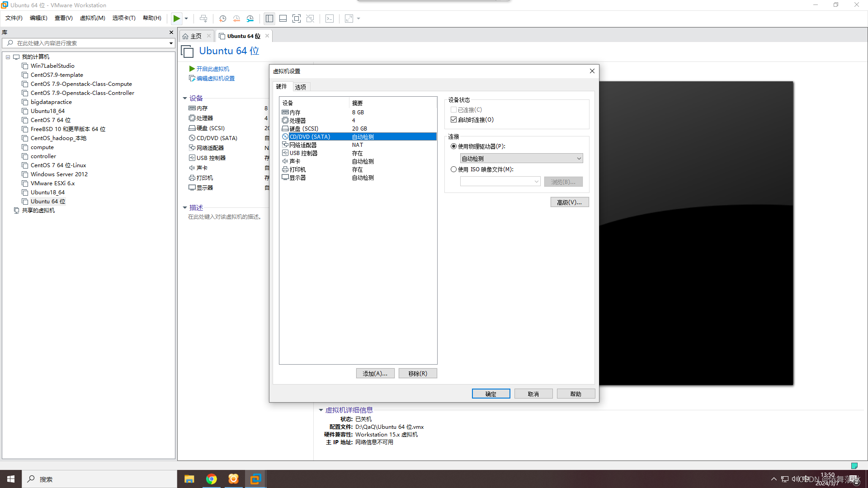Open the 虚拟机(M) menu
Image resolution: width=868 pixels, height=488 pixels.
93,18
